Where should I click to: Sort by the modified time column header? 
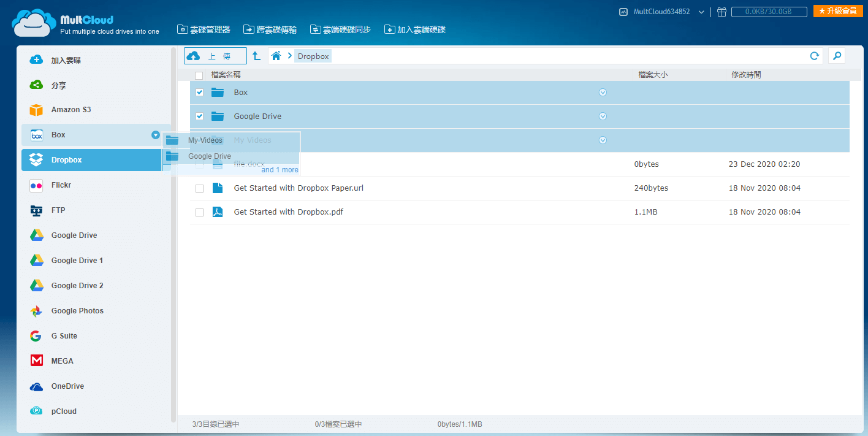(x=747, y=75)
